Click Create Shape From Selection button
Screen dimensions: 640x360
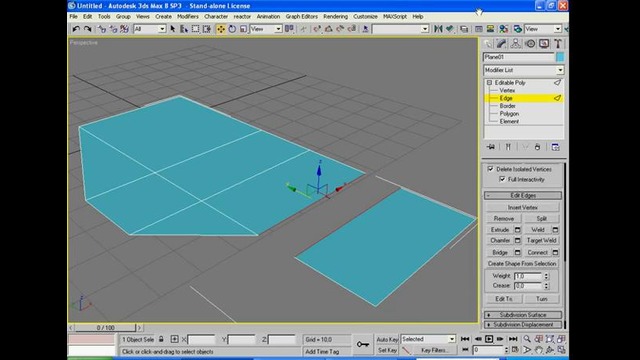522,264
